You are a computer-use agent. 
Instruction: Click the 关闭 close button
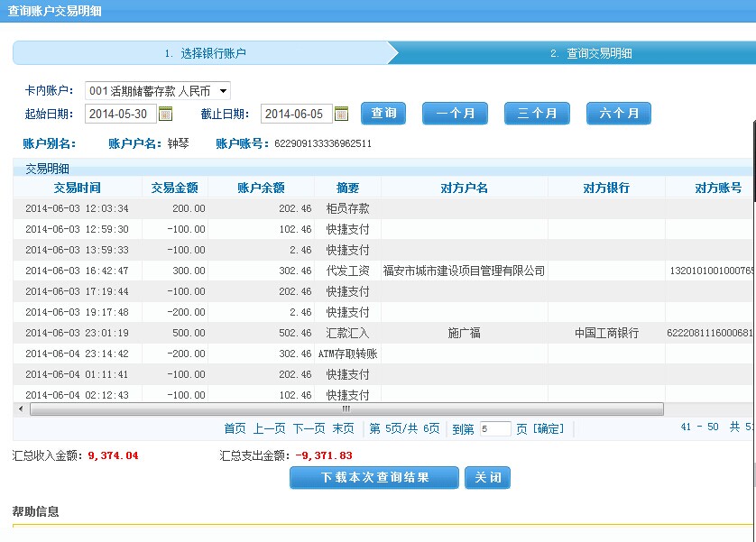pos(488,478)
